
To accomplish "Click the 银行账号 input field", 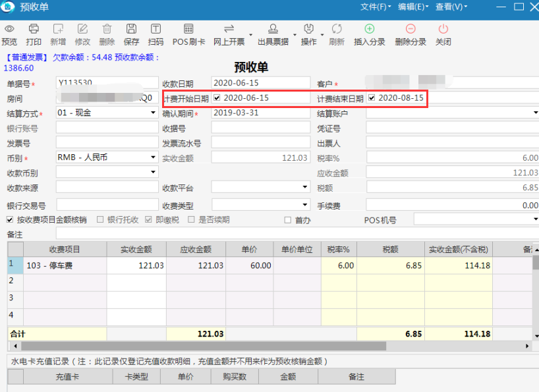I will coord(107,127).
